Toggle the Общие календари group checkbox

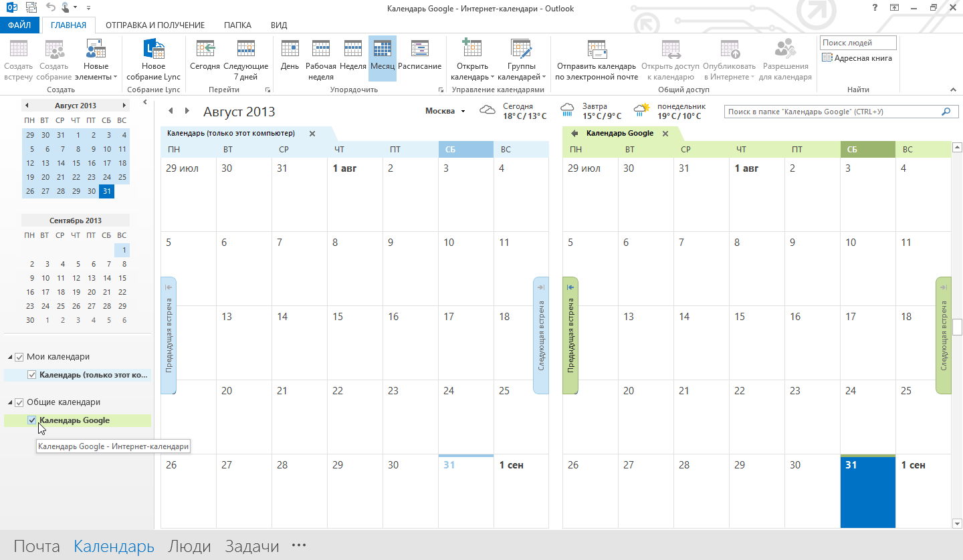[19, 402]
